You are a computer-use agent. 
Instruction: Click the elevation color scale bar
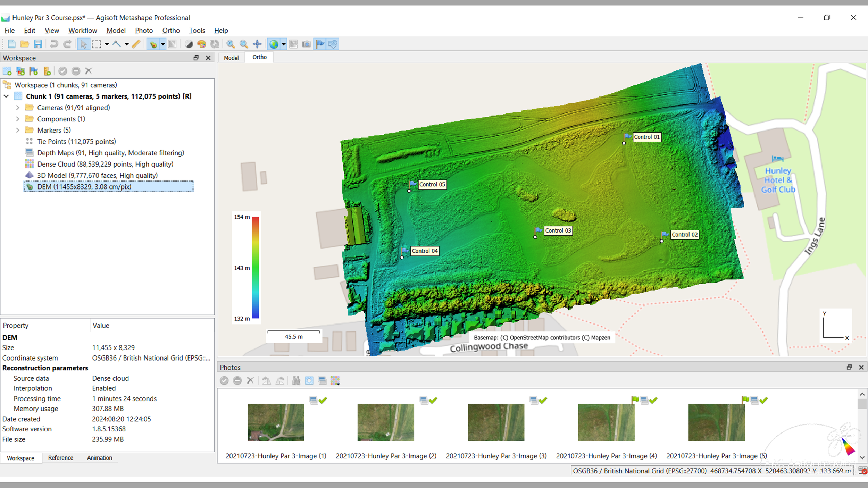(256, 267)
